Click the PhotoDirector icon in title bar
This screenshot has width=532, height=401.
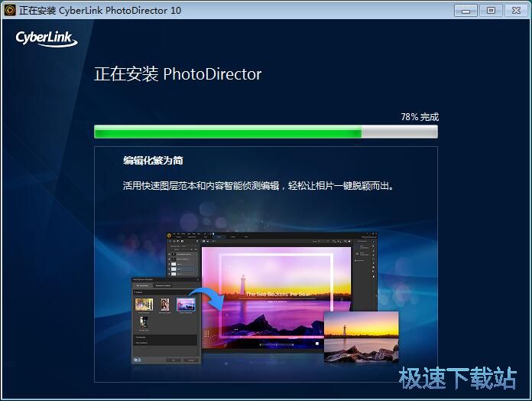pos(10,10)
